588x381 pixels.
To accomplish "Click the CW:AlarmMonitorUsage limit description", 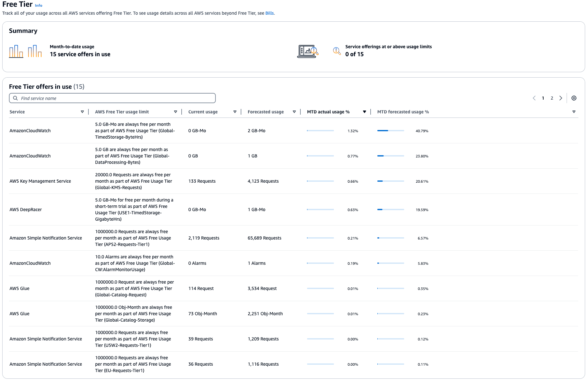I will click(x=135, y=263).
